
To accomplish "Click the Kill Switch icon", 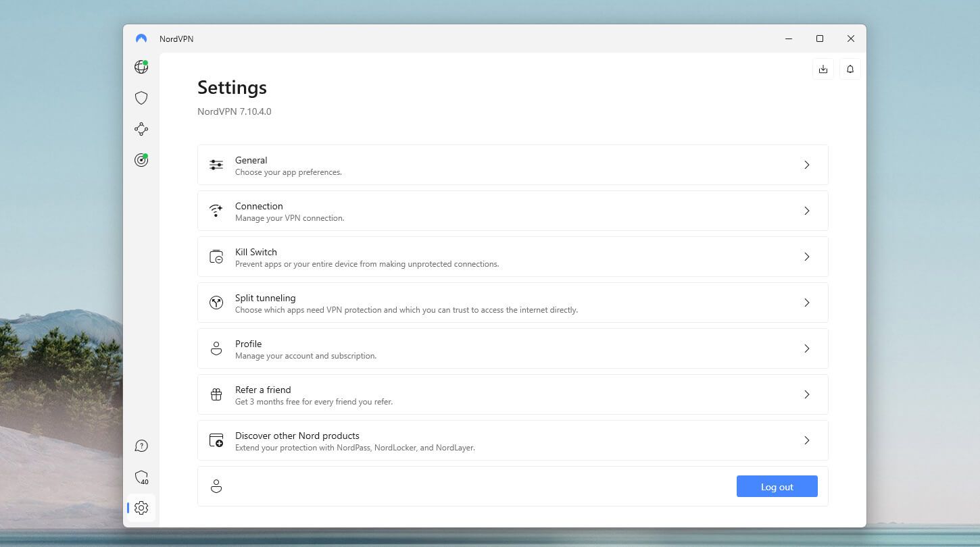I will pos(216,257).
